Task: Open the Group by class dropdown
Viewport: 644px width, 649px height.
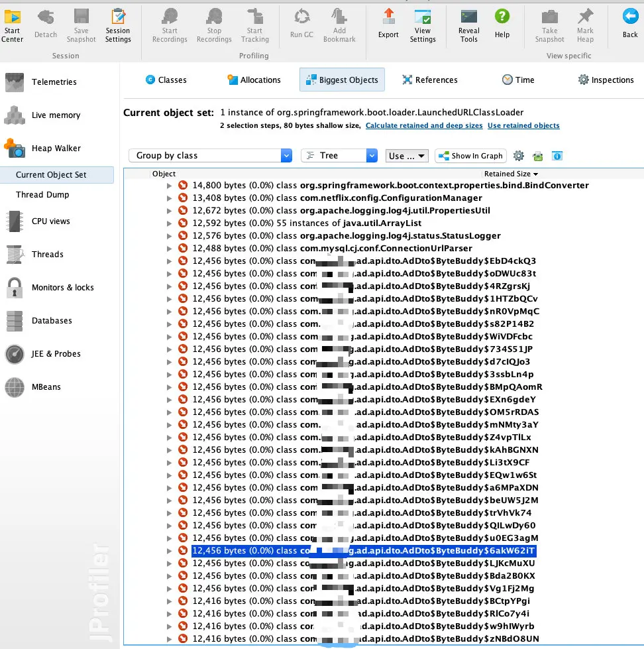Action: 211,156
